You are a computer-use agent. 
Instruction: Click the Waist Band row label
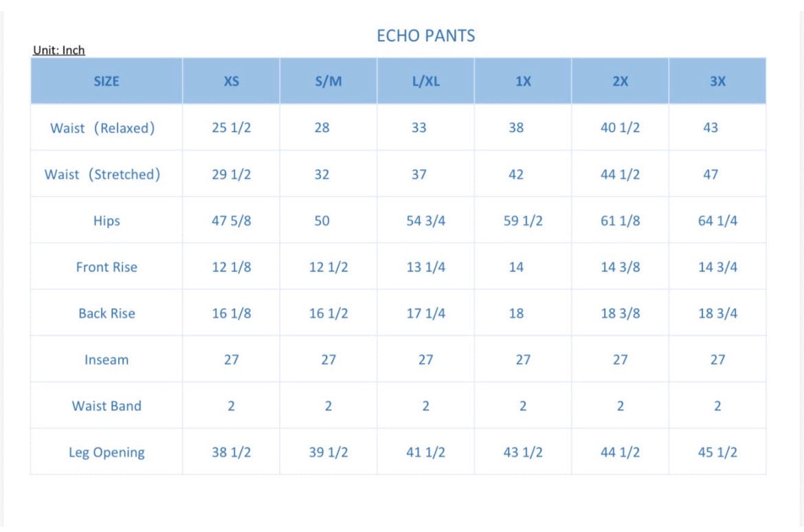(x=107, y=406)
